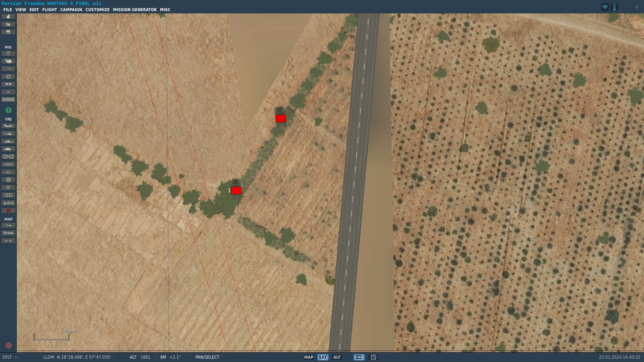Open the CAMPAIGN menu

tap(71, 10)
